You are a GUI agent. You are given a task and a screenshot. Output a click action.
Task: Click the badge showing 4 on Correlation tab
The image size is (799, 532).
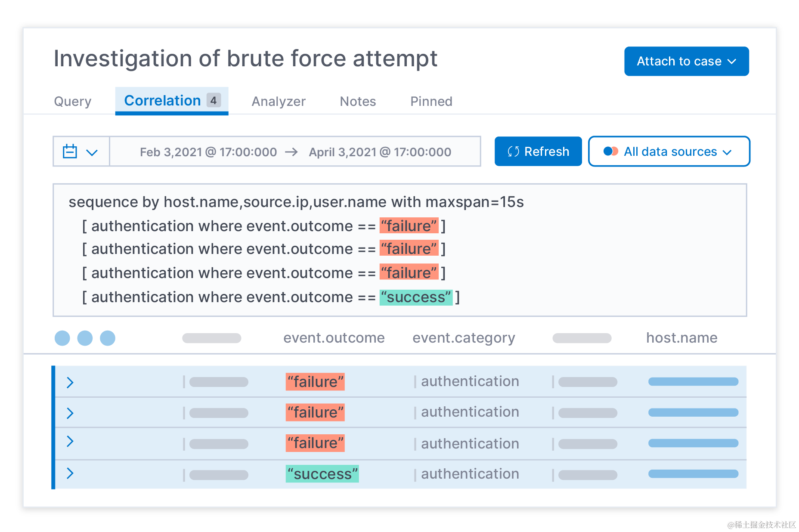coord(214,100)
